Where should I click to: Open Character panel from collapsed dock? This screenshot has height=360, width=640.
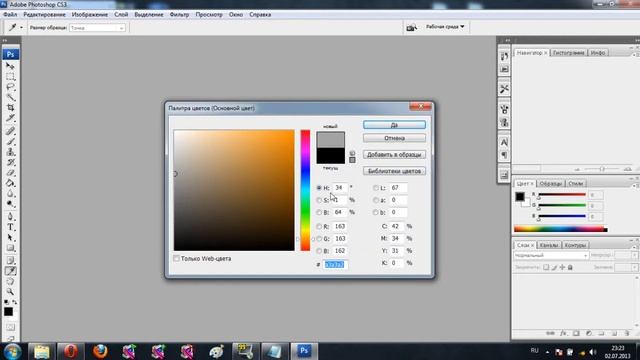(504, 142)
